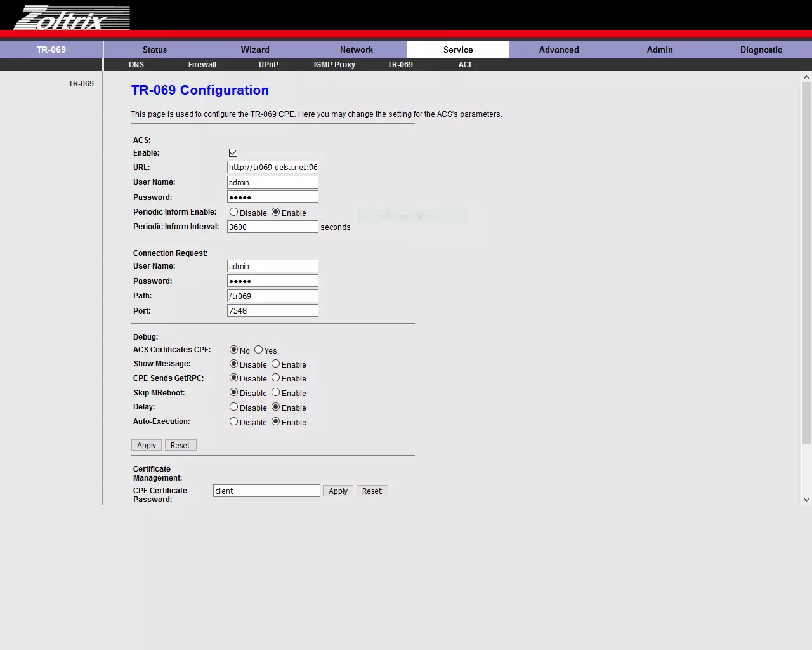The width and height of the screenshot is (812, 650).
Task: Set Delay to Enable
Action: [275, 407]
